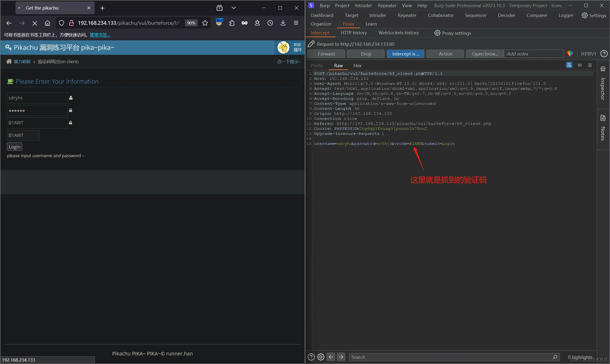The height and width of the screenshot is (364, 610).
Task: Open Proxy settings
Action: point(452,33)
